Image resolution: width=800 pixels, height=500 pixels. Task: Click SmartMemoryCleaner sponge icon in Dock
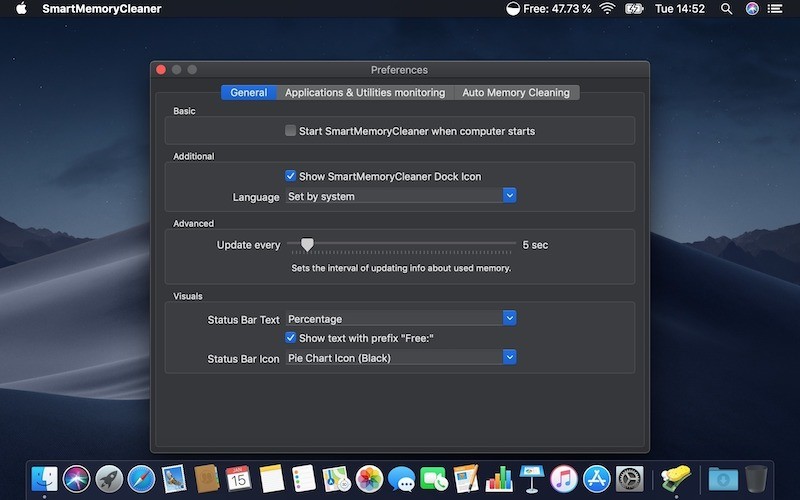point(676,479)
